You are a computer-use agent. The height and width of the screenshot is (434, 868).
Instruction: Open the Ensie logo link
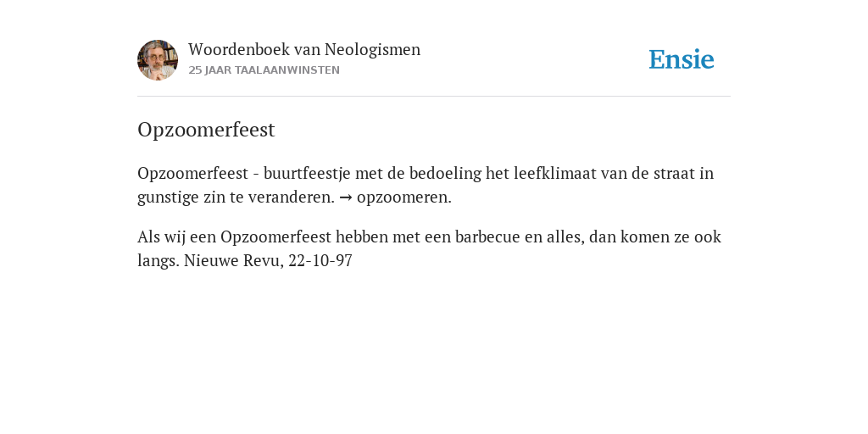[x=682, y=59]
